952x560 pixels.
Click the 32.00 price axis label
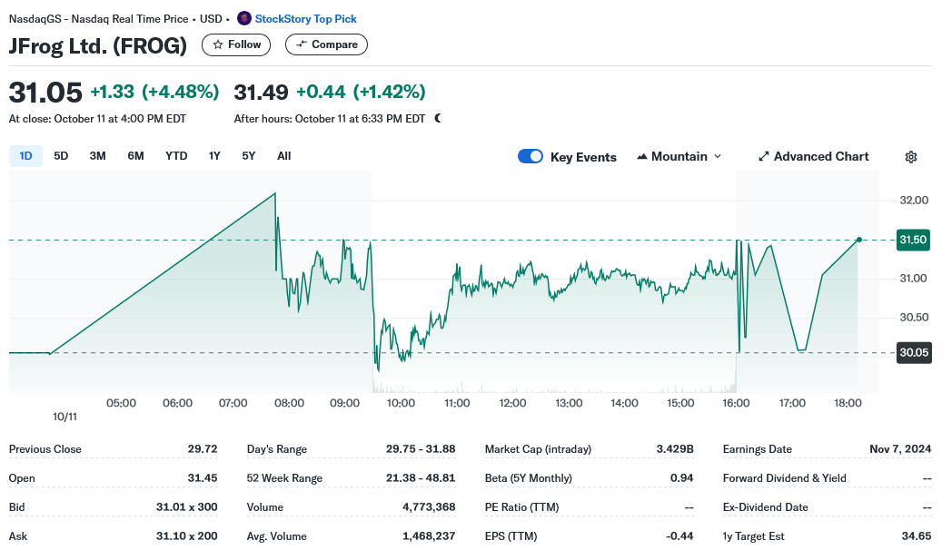914,201
